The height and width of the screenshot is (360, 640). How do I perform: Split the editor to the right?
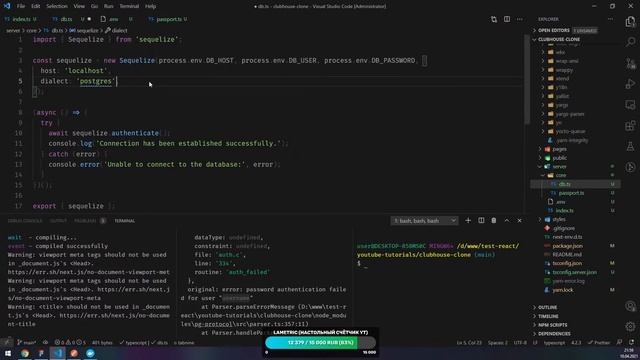tap(507, 19)
